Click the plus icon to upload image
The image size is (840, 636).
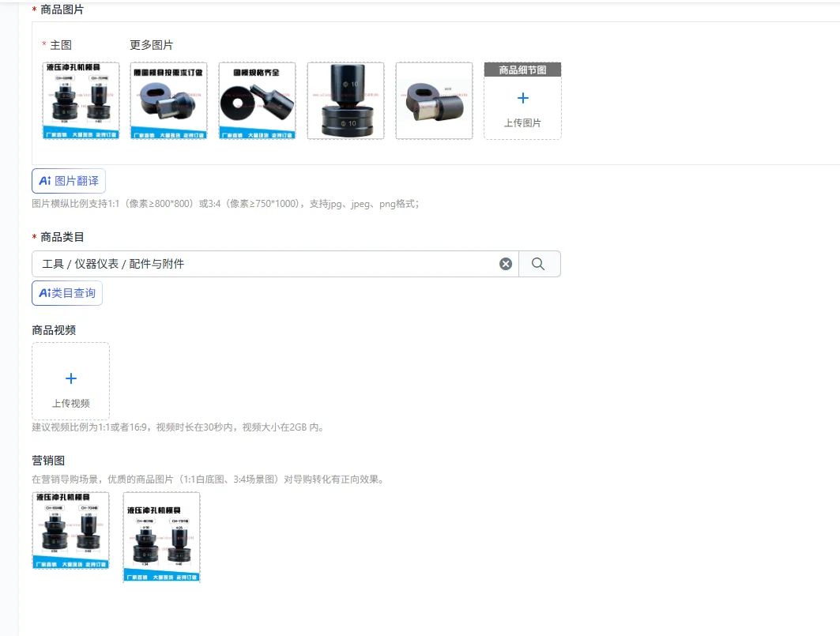(x=523, y=98)
